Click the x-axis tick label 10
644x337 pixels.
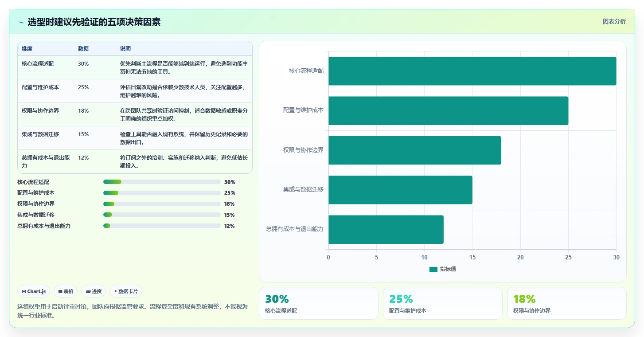pos(424,257)
